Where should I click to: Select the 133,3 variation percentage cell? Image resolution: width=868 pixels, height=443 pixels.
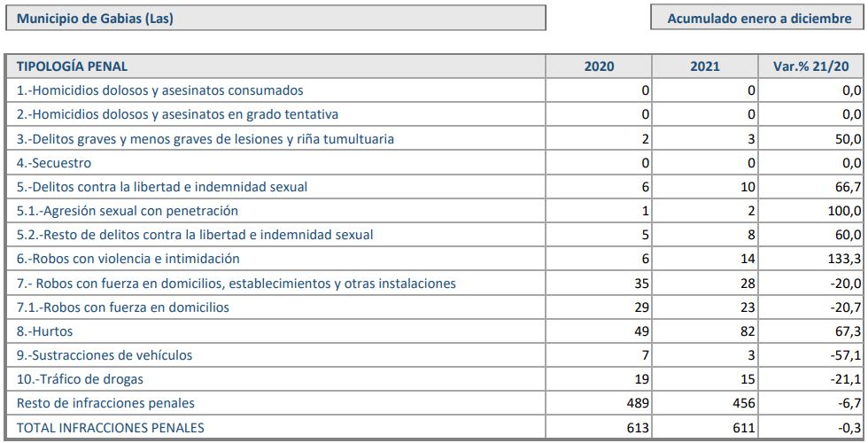[843, 259]
